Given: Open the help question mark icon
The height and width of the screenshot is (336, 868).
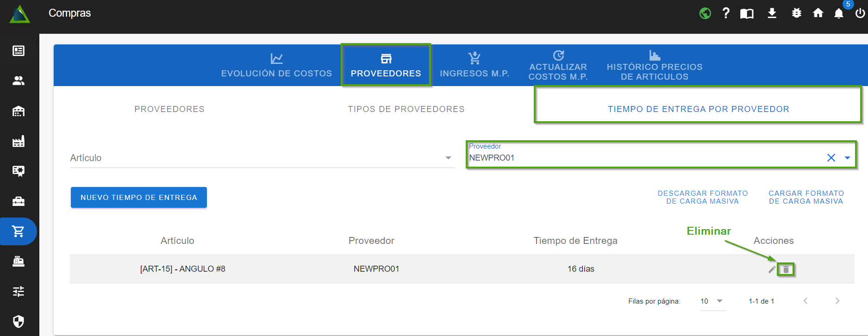Looking at the screenshot, I should (x=726, y=13).
